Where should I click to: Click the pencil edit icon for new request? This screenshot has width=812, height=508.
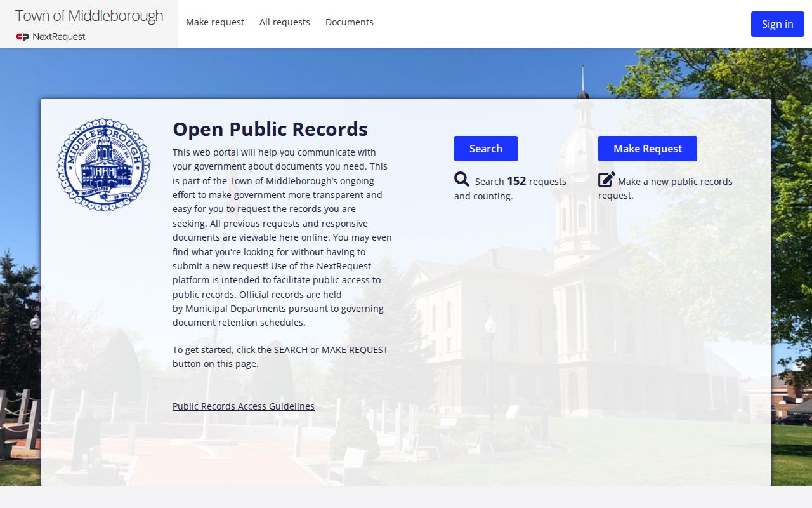tap(606, 180)
